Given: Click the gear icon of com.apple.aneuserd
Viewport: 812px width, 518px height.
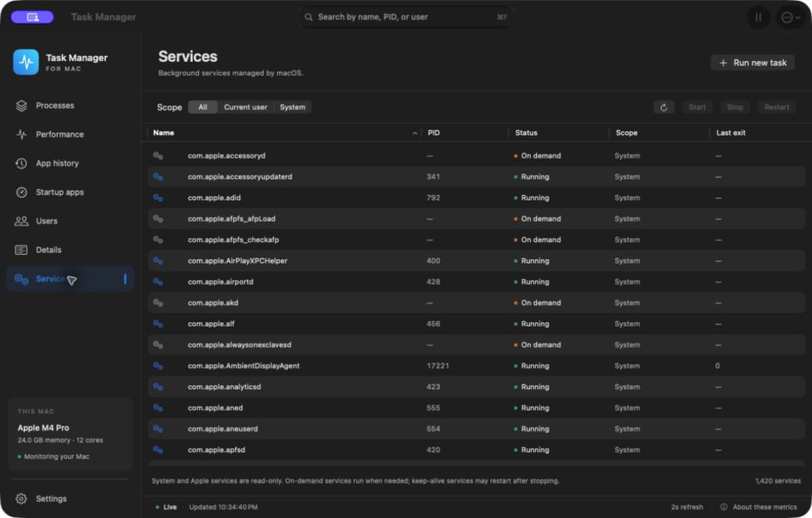Looking at the screenshot, I should [x=158, y=428].
